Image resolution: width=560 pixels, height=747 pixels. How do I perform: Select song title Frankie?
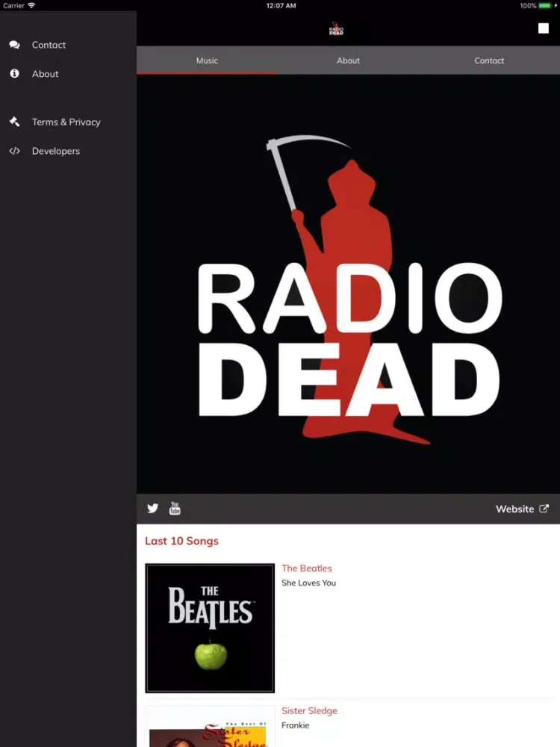[x=295, y=725]
